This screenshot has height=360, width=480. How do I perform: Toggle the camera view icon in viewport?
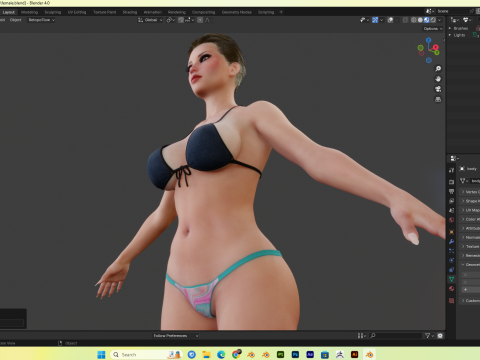coord(438,89)
